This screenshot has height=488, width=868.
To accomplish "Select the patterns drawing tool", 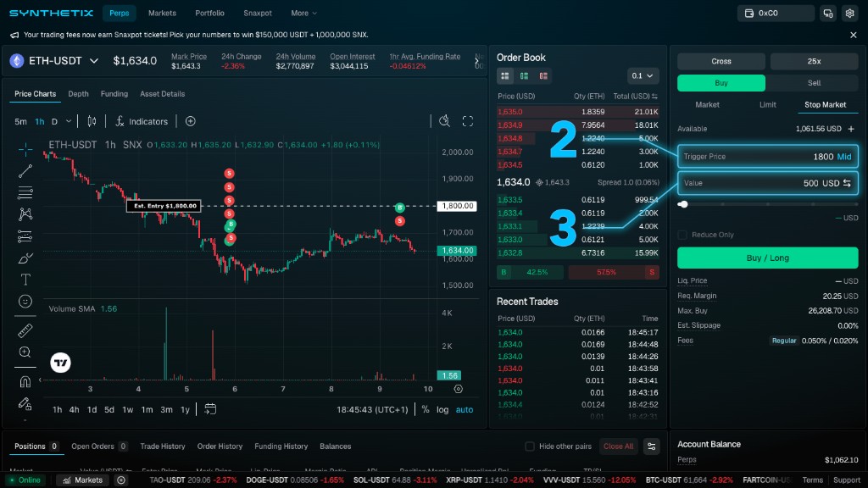I will [x=25, y=214].
